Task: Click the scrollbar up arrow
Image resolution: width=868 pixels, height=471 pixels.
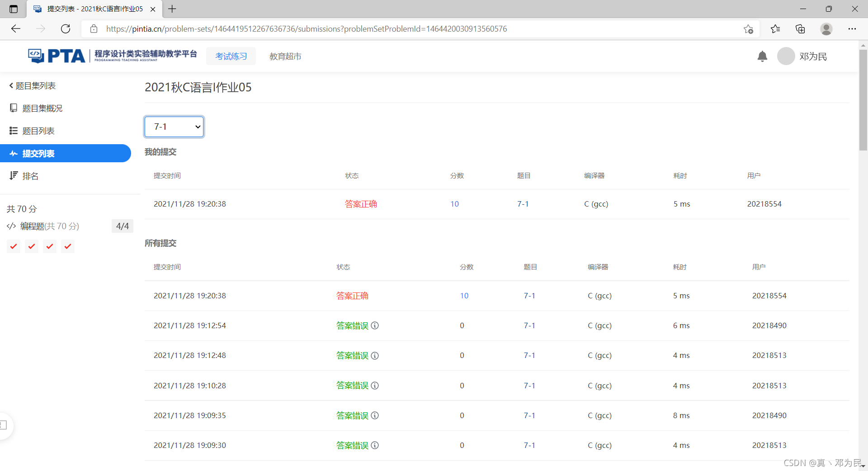Action: coord(863,45)
